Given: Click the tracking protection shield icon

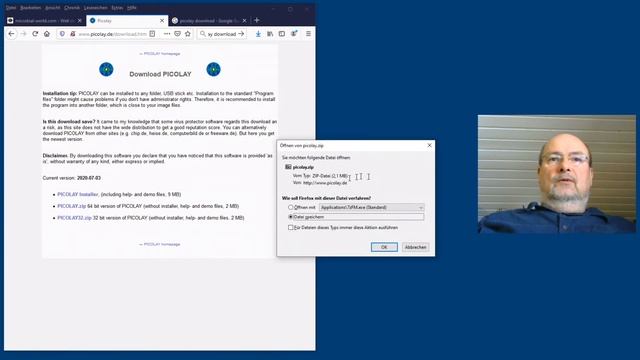Looking at the screenshot, I should (x=62, y=34).
